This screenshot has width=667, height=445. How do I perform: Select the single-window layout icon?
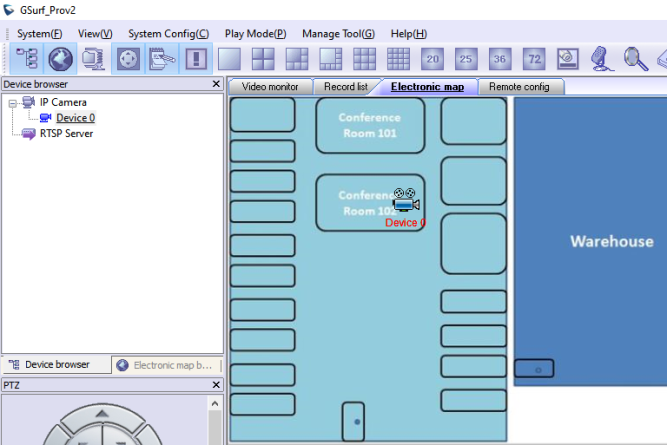(x=230, y=59)
